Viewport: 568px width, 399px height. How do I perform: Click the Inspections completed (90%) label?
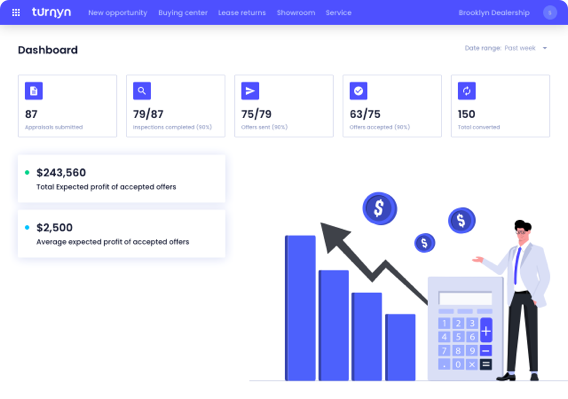point(172,127)
